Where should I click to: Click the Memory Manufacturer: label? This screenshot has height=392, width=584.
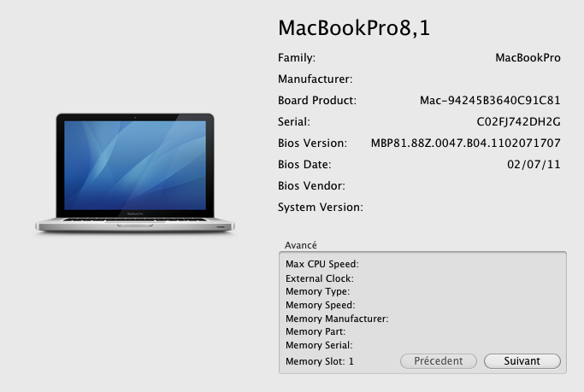click(x=337, y=319)
